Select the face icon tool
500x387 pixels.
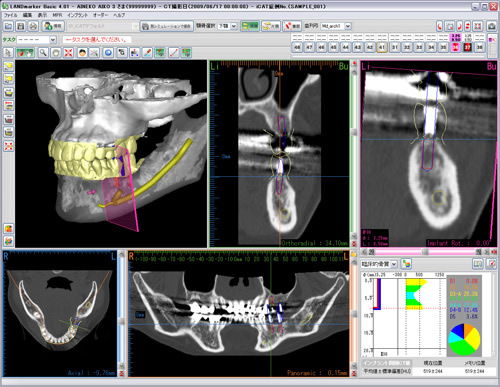(82, 52)
